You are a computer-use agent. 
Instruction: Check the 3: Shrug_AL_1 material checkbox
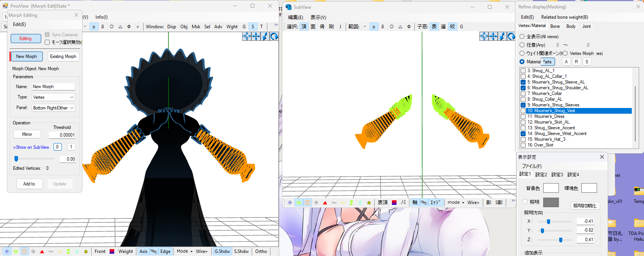(523, 71)
